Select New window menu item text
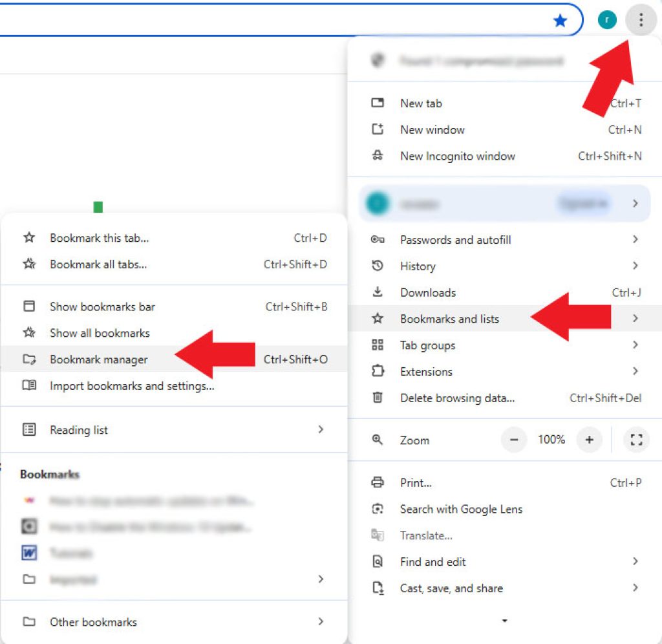Screen dimensions: 662x644 [x=432, y=130]
